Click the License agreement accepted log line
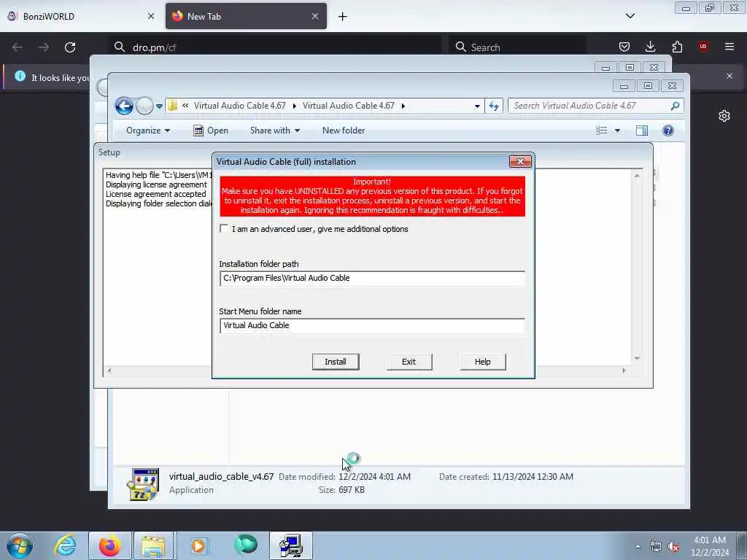 [x=156, y=194]
